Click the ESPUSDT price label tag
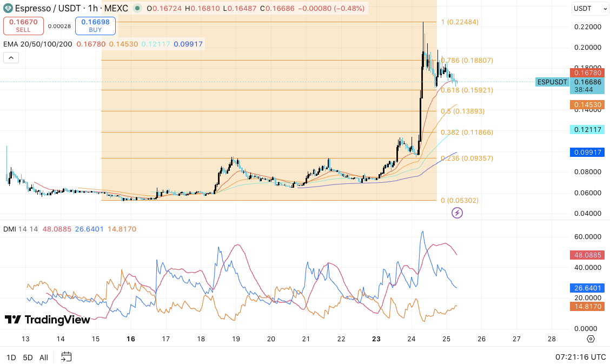Viewport: 610px width, 364px height. point(552,82)
